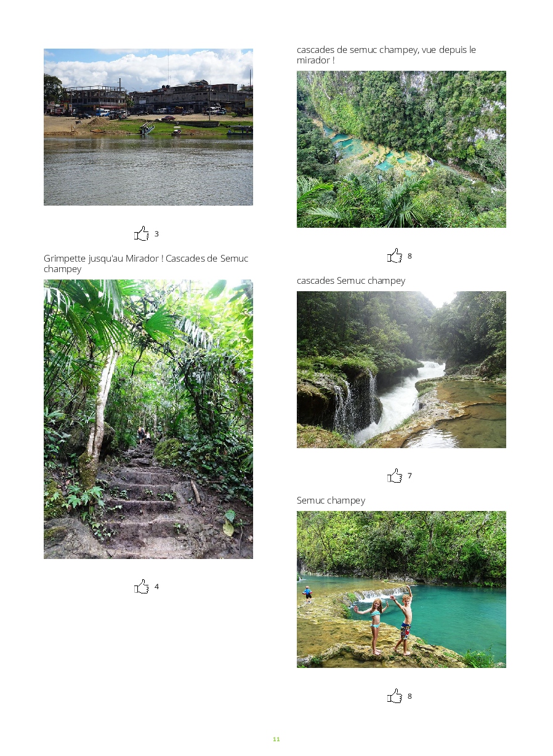Open the jungle stone stairs photo
Image resolution: width=553 pixels, height=756 pixels.
point(148,419)
